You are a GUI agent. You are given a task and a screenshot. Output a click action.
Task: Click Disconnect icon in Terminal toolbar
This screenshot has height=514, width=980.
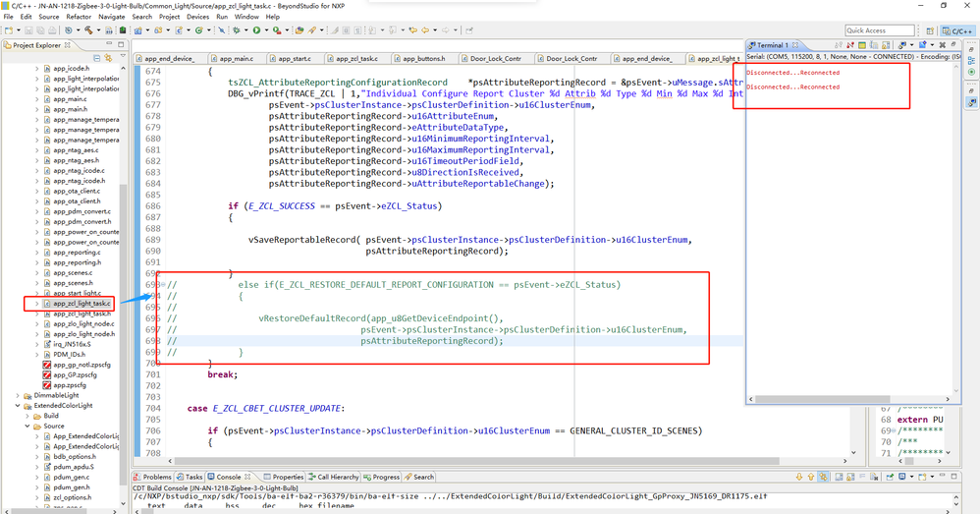pos(850,45)
